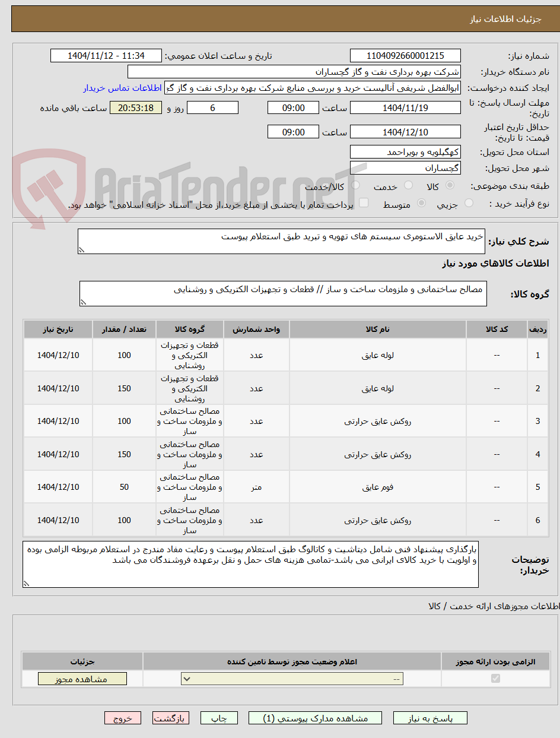Image resolution: width=560 pixels, height=738 pixels.
Task: Click the request creator field
Action: pyautogui.click(x=313, y=88)
